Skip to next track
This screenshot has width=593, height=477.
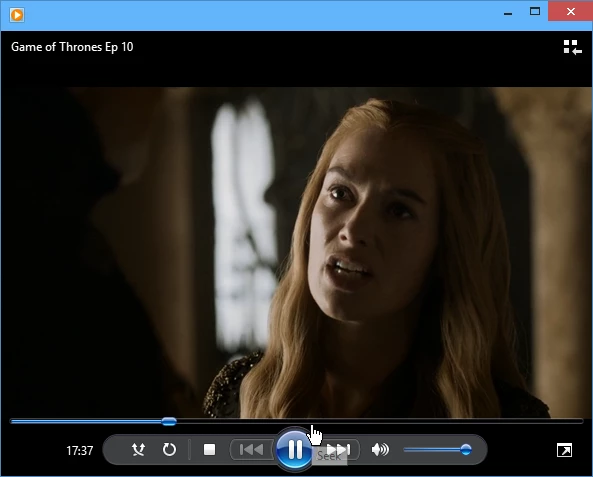tap(339, 450)
